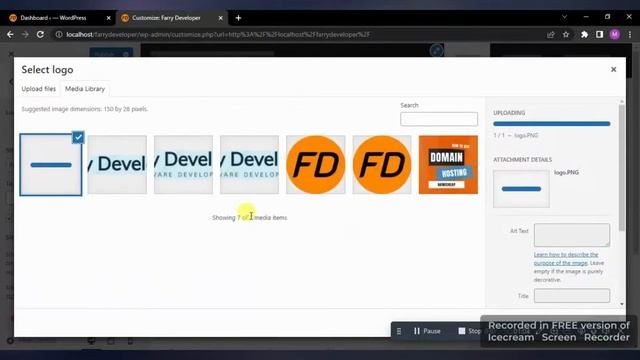640x360 pixels.
Task: Close the Select logo dialog
Action: (613, 69)
